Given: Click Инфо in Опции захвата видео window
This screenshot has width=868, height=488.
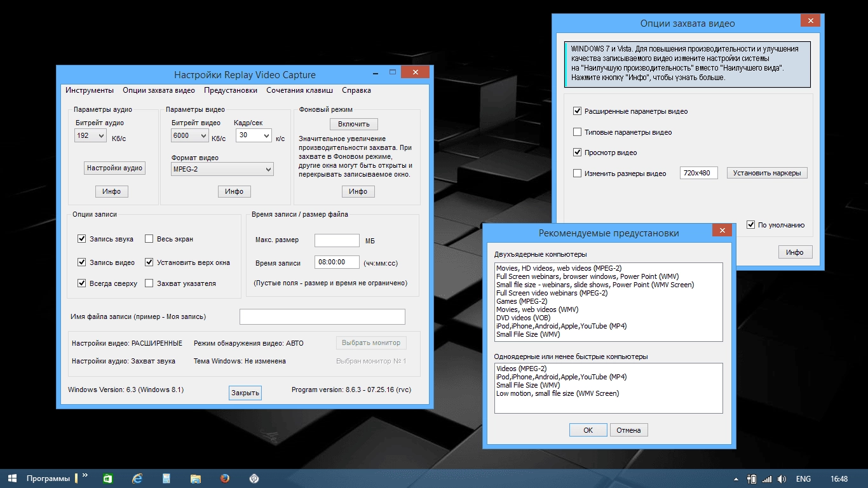Looking at the screenshot, I should pyautogui.click(x=795, y=252).
